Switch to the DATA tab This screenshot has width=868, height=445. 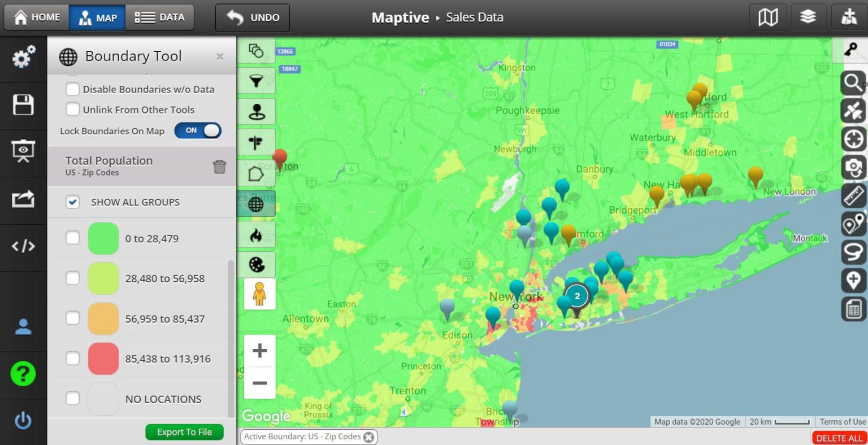coord(160,16)
